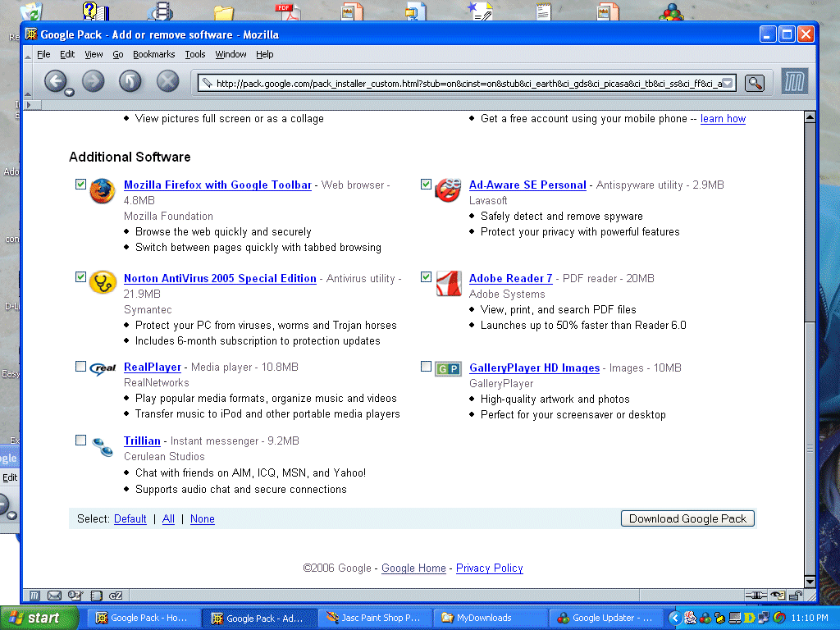Click the scrollbar down arrow
This screenshot has width=840, height=630.
coord(810,582)
